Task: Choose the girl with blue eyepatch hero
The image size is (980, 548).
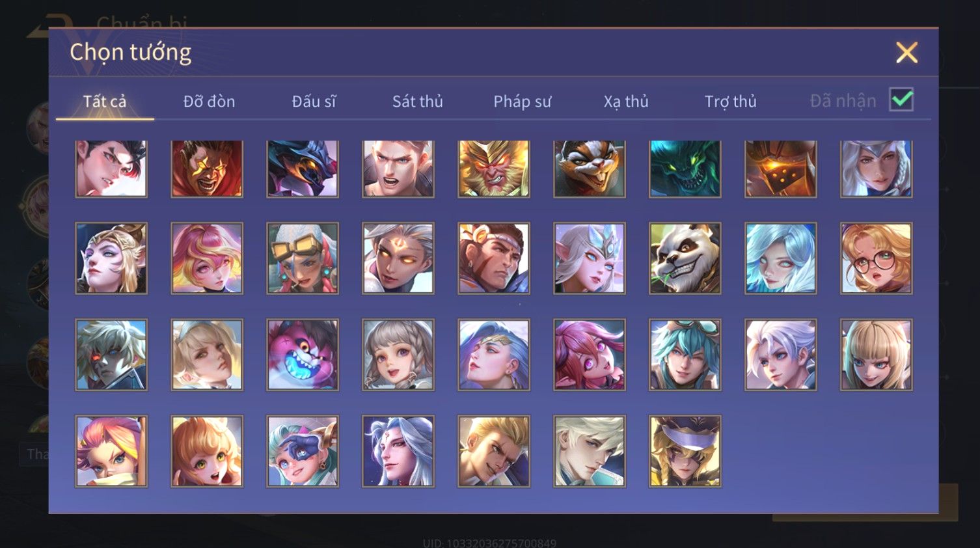Action: (302, 451)
